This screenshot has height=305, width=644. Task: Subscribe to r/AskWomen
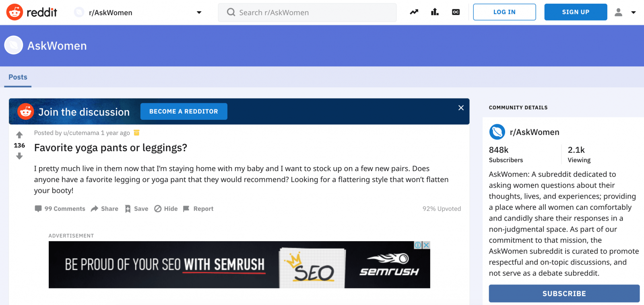pos(564,293)
